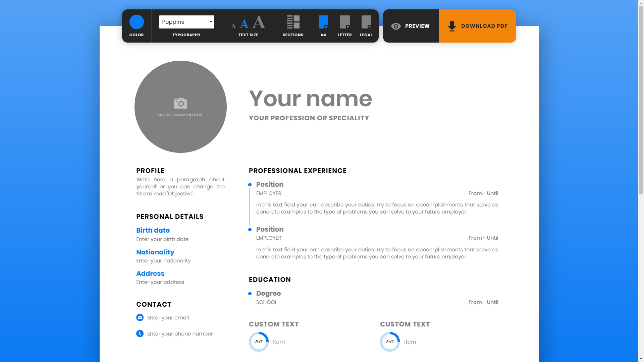644x362 pixels.
Task: Open the Sections layout icon
Action: [x=293, y=22]
